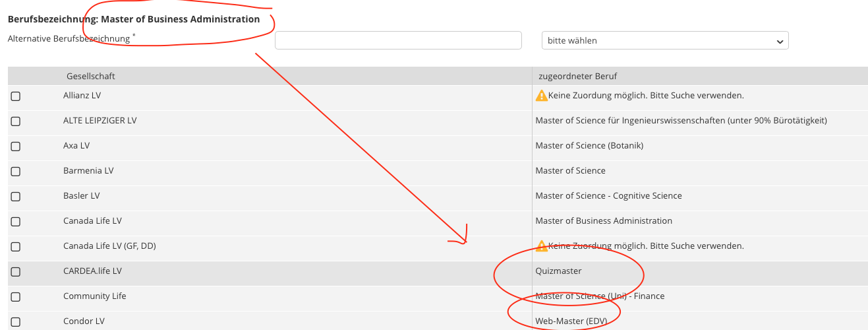Screen dimensions: 868x330
Task: Select the Community Life checkbox
Action: click(15, 297)
